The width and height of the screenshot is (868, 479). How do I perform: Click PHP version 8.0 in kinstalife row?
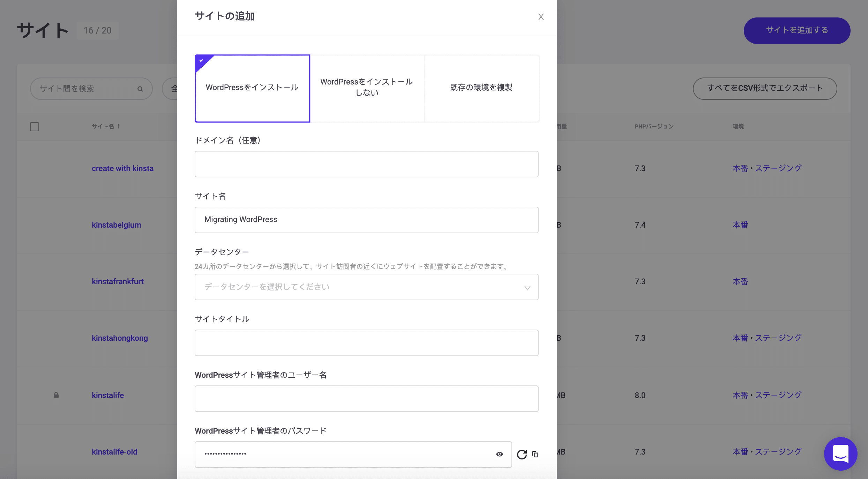[x=640, y=395]
